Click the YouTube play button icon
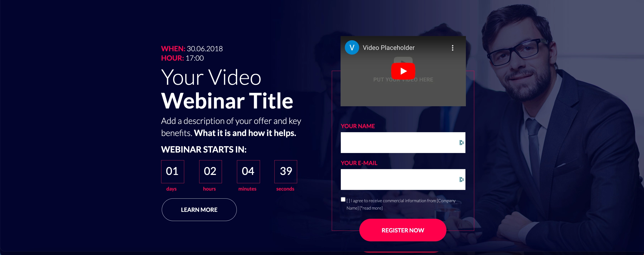This screenshot has width=644, height=255. [x=403, y=72]
